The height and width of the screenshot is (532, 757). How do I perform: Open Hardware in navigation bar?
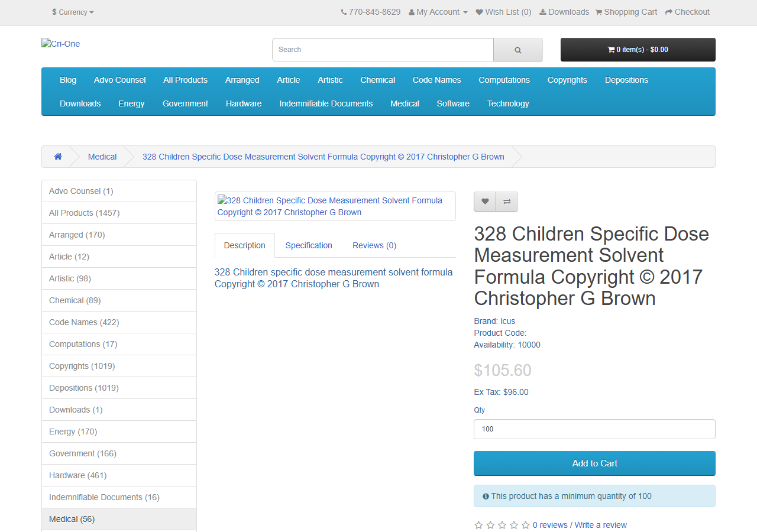(x=244, y=103)
